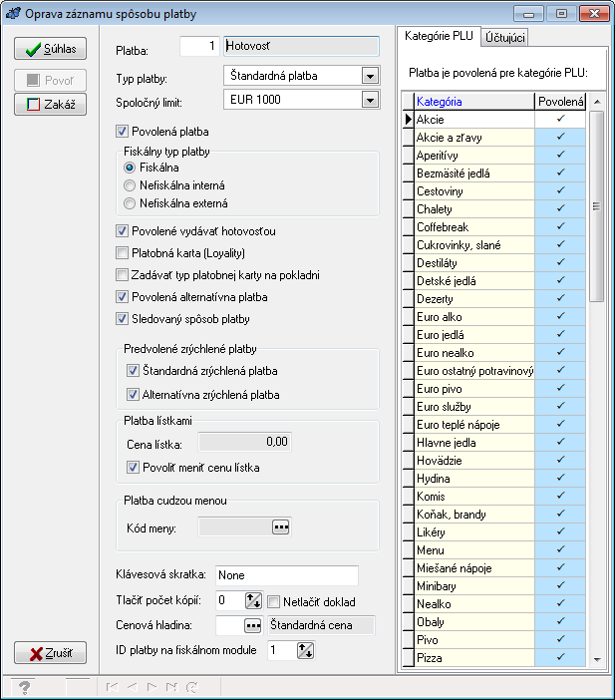This screenshot has height=700, width=615.
Task: Click the help question mark icon
Action: [x=22, y=686]
